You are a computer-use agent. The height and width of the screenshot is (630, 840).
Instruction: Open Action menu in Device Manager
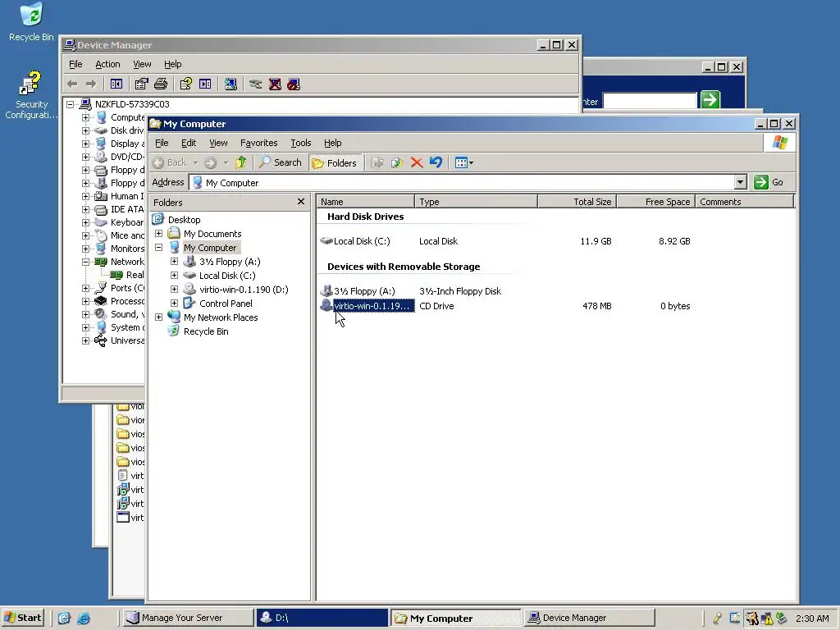click(x=107, y=64)
